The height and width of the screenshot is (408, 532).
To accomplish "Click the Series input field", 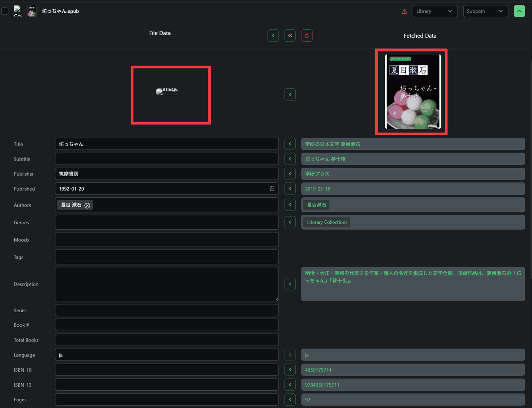I will (167, 310).
